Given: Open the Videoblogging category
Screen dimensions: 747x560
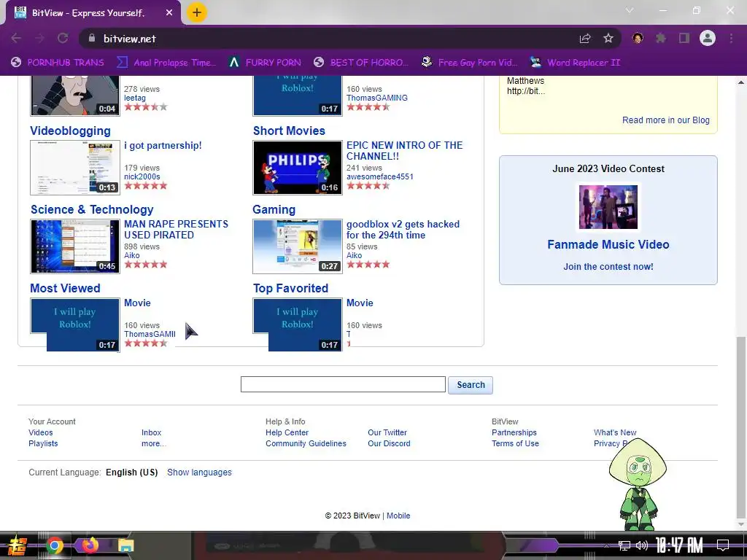Looking at the screenshot, I should (70, 131).
